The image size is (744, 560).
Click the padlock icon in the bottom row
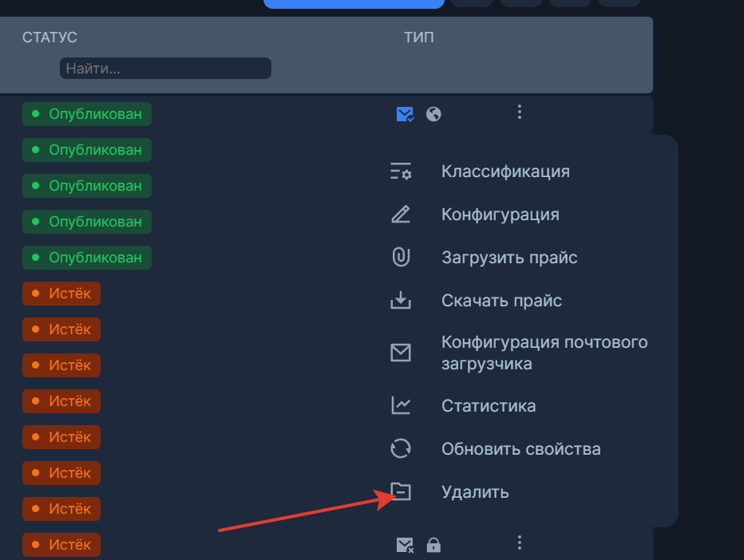pyautogui.click(x=433, y=546)
